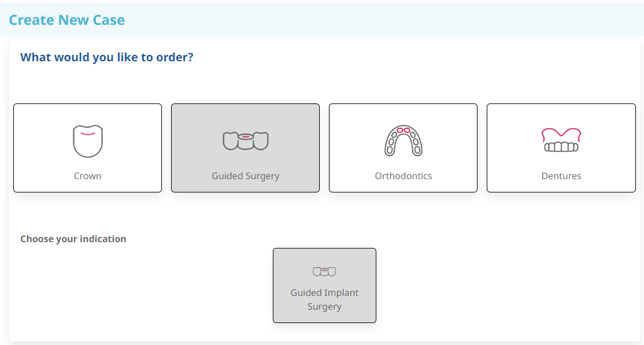Viewport: 644px width, 345px height.
Task: Click the Guided Implant Surgery label text
Action: click(324, 299)
